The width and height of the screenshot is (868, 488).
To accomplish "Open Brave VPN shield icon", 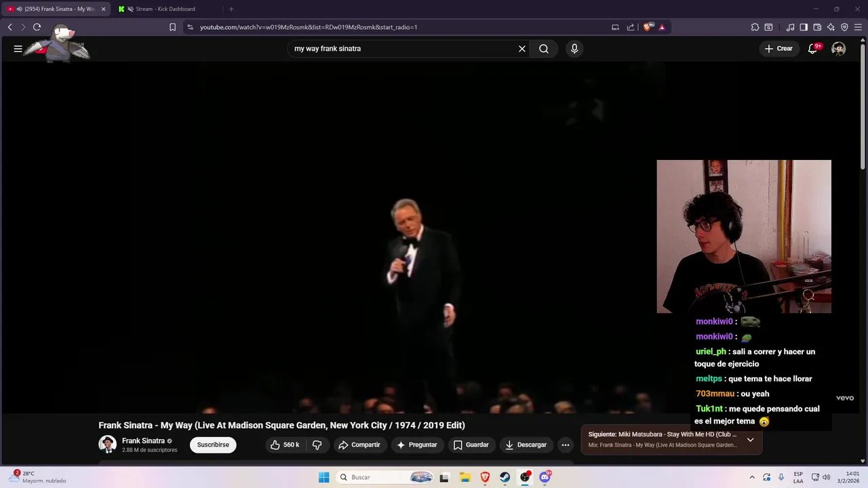I will 844,27.
